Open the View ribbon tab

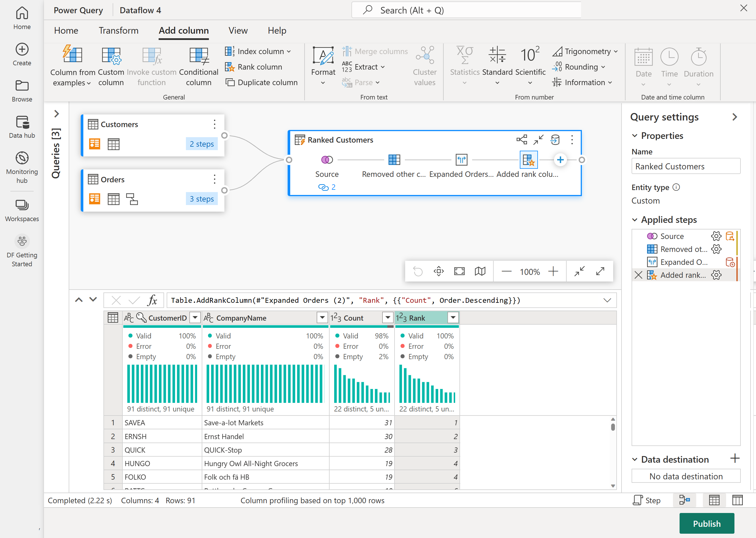[x=238, y=30]
